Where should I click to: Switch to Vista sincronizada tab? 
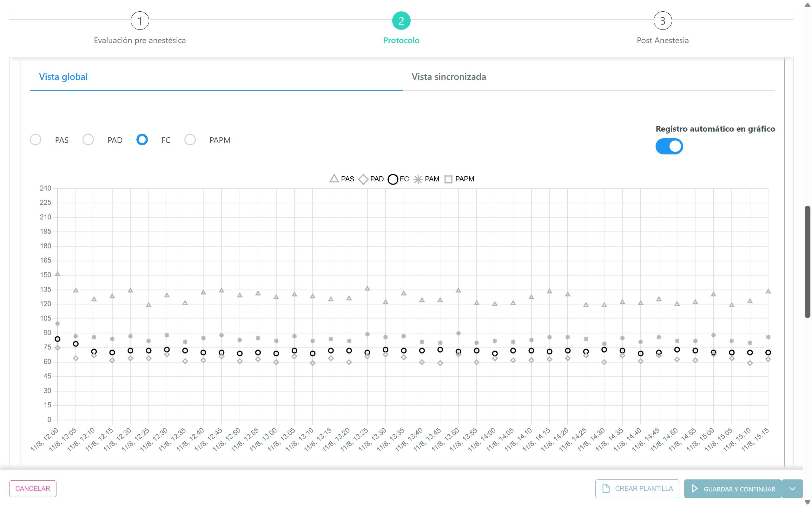pyautogui.click(x=449, y=77)
